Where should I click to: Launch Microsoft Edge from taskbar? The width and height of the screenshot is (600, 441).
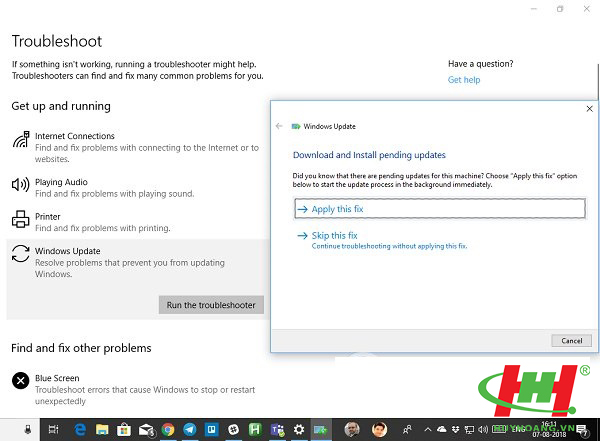pyautogui.click(x=80, y=430)
